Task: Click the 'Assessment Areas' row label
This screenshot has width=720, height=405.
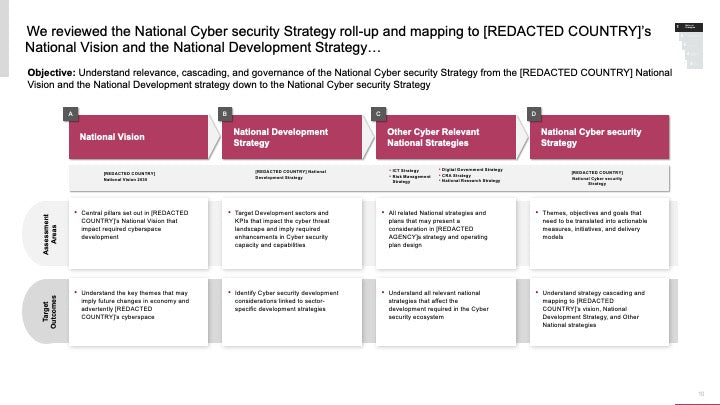Action: click(49, 234)
